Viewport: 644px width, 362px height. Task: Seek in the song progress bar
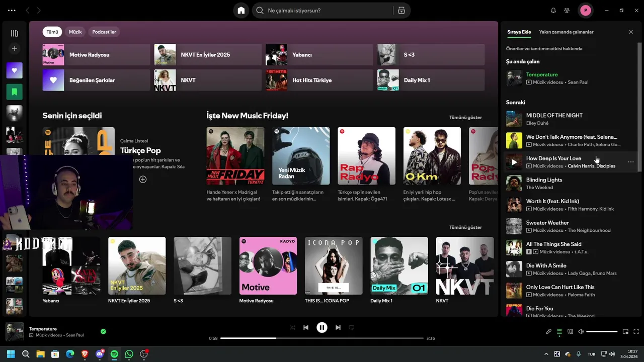point(322,338)
